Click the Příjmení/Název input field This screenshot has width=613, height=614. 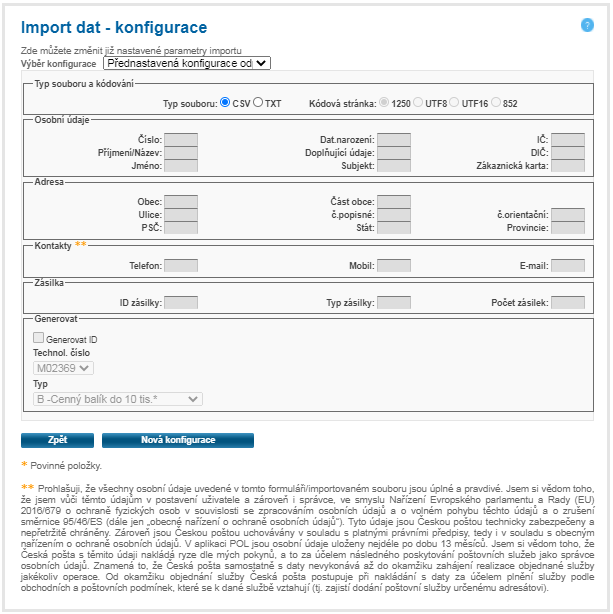(x=181, y=153)
